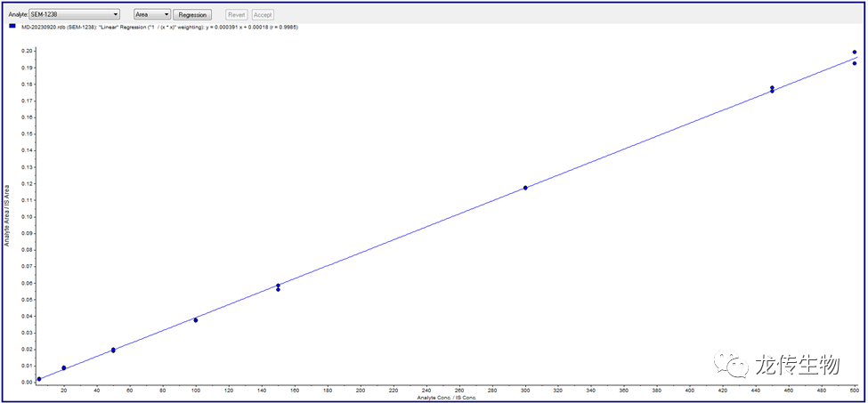Image resolution: width=868 pixels, height=403 pixels.
Task: Click the data point pair at concentration 450
Action: [x=772, y=89]
